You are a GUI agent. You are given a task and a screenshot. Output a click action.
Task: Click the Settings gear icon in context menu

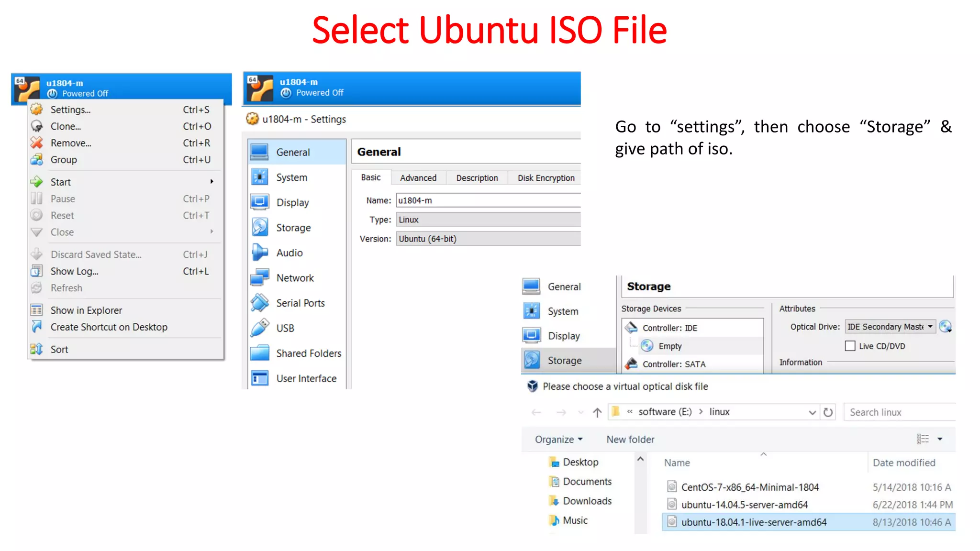tap(37, 110)
